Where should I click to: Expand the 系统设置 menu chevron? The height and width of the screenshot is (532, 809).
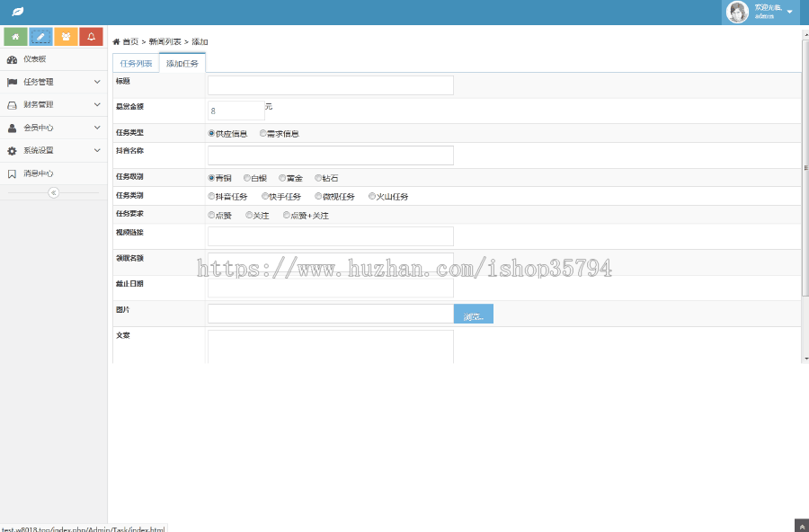pyautogui.click(x=97, y=150)
